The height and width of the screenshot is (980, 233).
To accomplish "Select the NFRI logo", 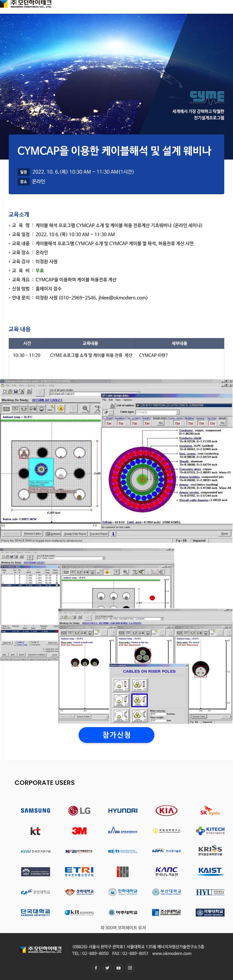I will click(x=79, y=851).
